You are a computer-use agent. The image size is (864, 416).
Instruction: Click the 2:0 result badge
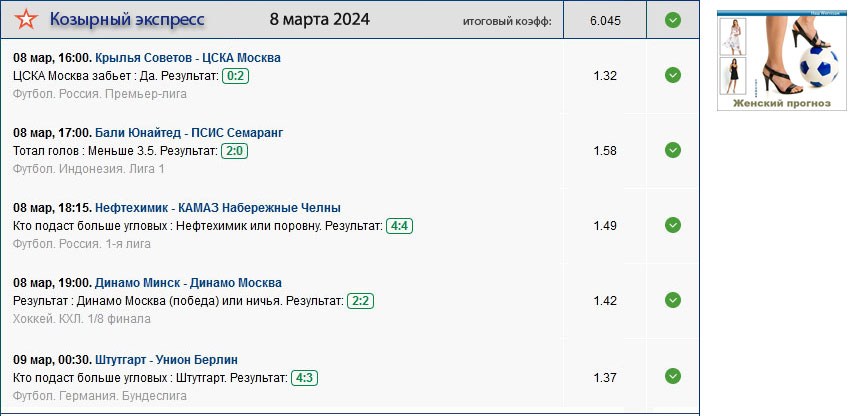click(234, 151)
